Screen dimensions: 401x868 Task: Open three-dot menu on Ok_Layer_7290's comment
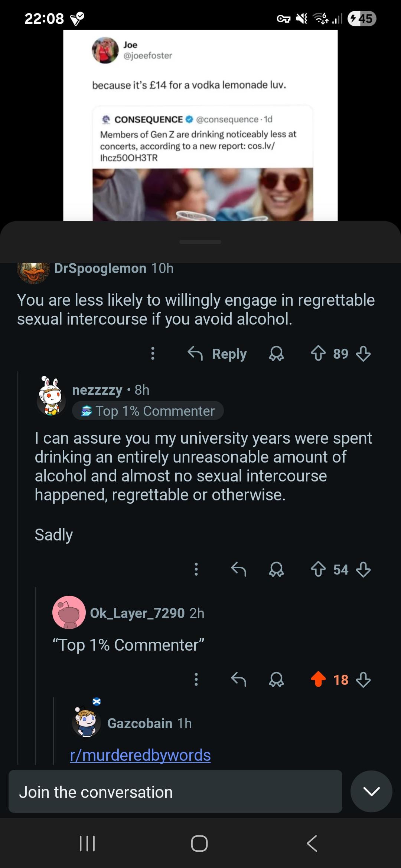[x=196, y=680]
